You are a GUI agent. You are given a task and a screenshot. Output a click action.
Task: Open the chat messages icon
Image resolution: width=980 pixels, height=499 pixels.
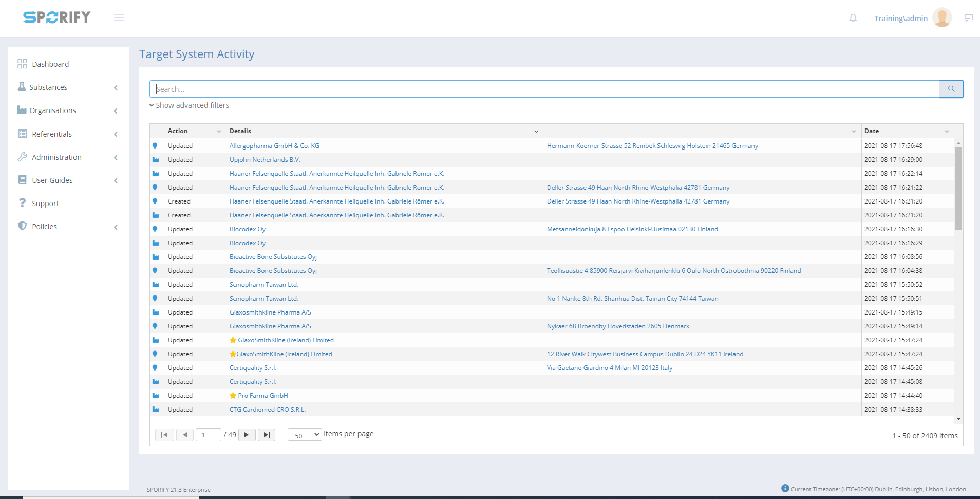[968, 18]
